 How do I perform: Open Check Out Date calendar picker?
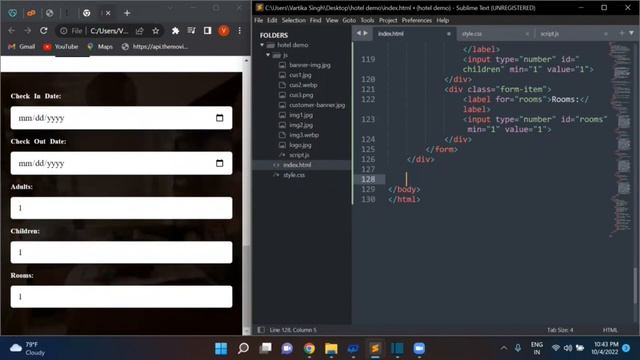(220, 163)
